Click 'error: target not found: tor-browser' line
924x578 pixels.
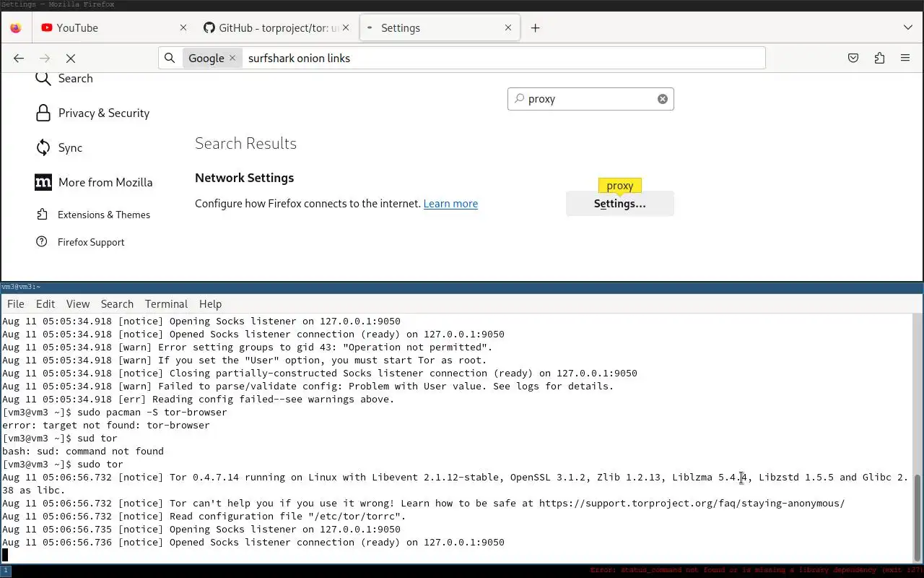pyautogui.click(x=106, y=425)
